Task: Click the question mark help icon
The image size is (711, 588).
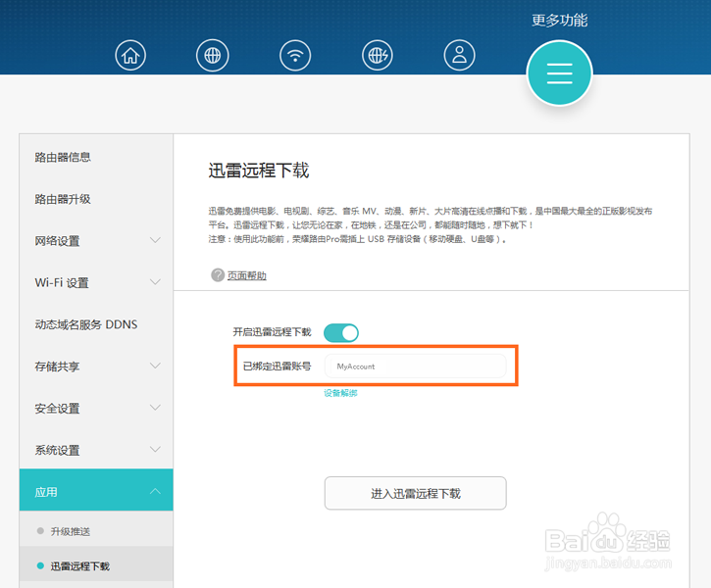Action: point(218,274)
